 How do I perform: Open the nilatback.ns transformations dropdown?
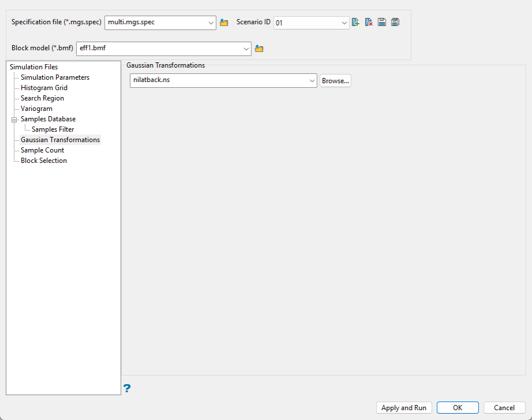point(312,81)
